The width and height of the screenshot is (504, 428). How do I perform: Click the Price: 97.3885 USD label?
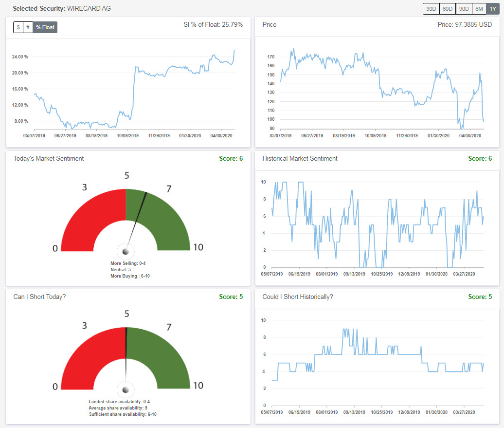(x=466, y=24)
